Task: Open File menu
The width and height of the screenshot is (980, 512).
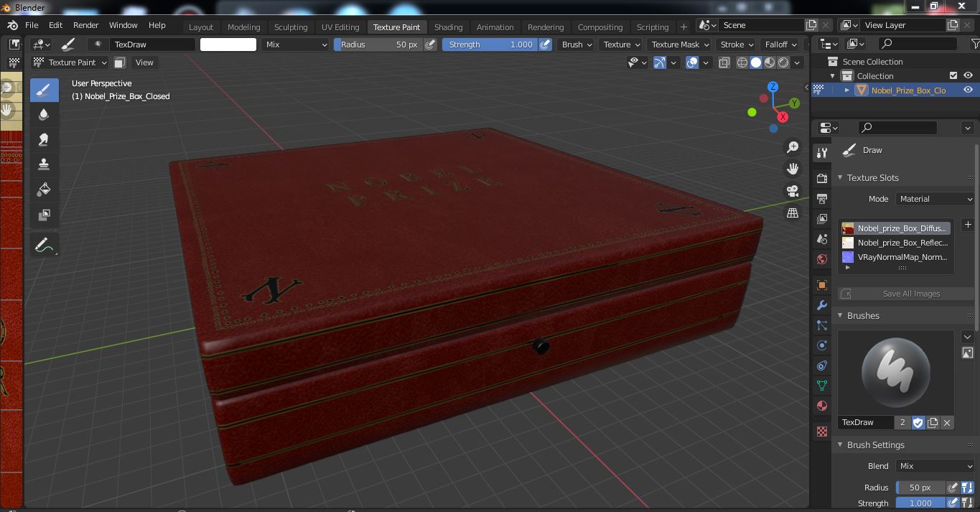Action: click(32, 25)
